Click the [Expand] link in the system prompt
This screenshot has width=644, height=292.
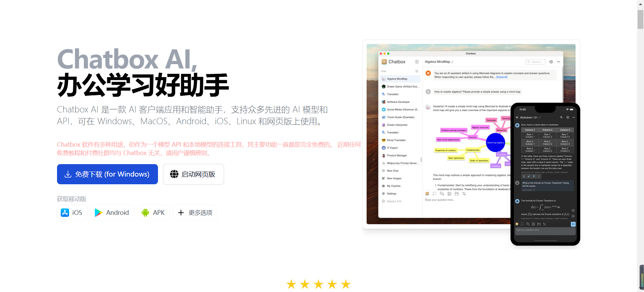tap(502, 77)
